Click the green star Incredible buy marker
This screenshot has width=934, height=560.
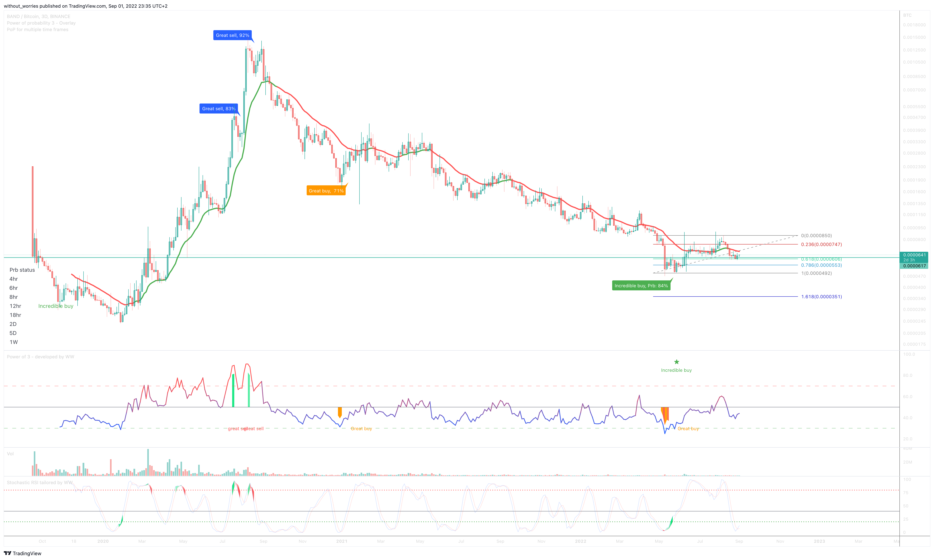point(676,362)
